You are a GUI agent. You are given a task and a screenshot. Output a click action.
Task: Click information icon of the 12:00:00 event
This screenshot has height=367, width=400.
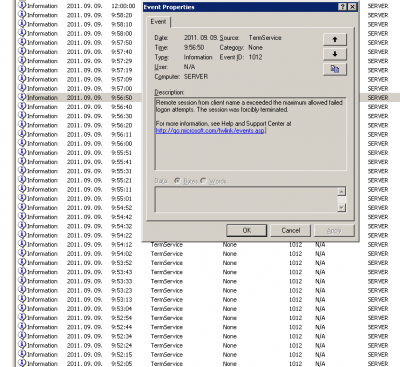click(22, 5)
